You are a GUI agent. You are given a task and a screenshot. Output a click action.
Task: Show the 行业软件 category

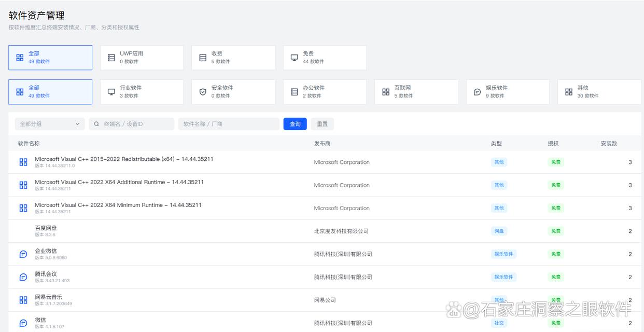[142, 92]
